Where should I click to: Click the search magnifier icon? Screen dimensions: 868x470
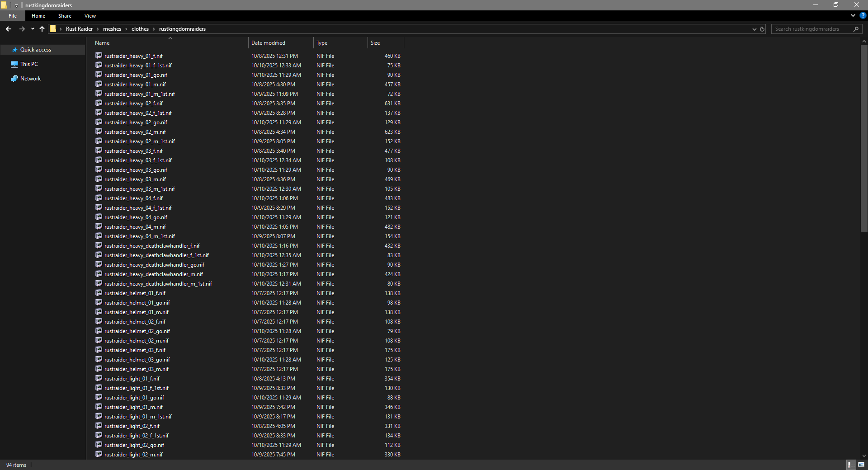(x=856, y=29)
